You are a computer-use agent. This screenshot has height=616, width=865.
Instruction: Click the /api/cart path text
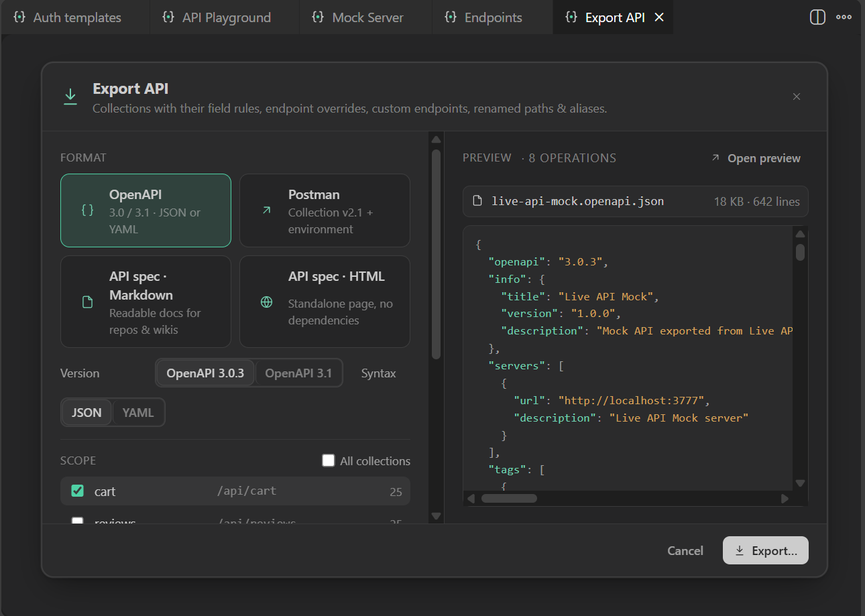click(247, 491)
